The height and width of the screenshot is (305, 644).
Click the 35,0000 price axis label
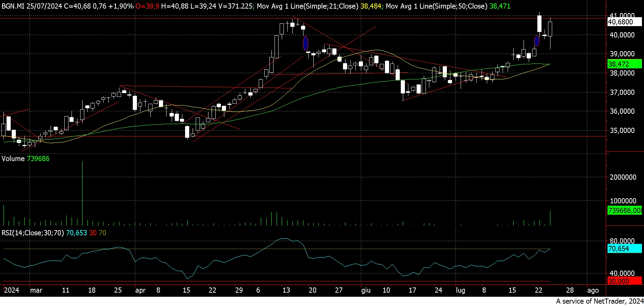tap(622, 131)
